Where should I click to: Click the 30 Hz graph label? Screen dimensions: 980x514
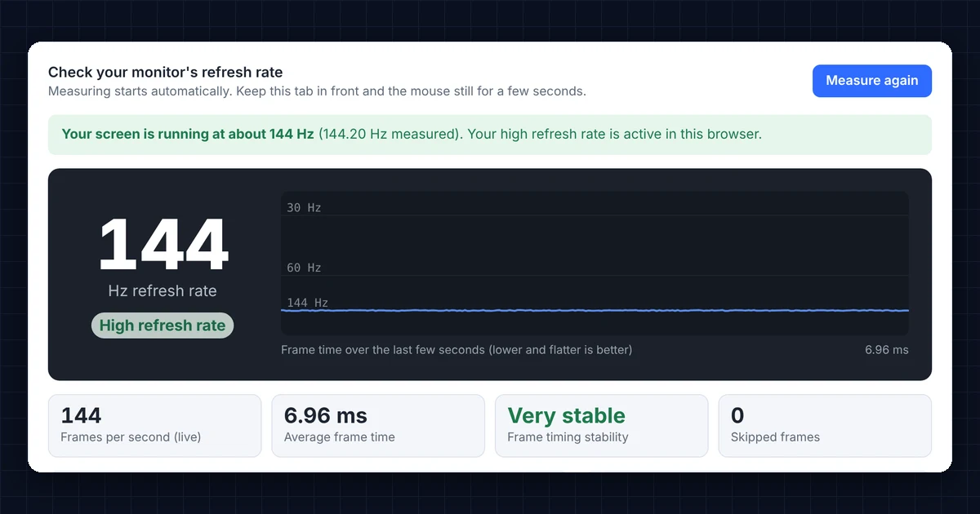[x=304, y=208]
